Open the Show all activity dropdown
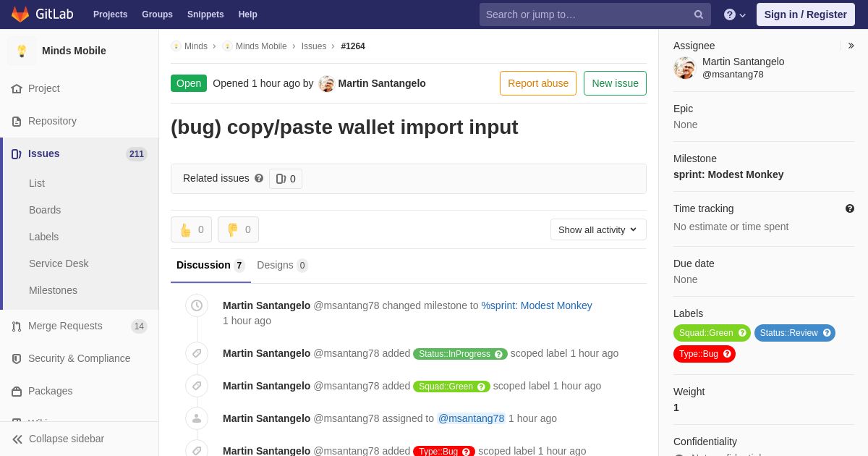Viewport: 868px width, 456px height. (x=598, y=229)
